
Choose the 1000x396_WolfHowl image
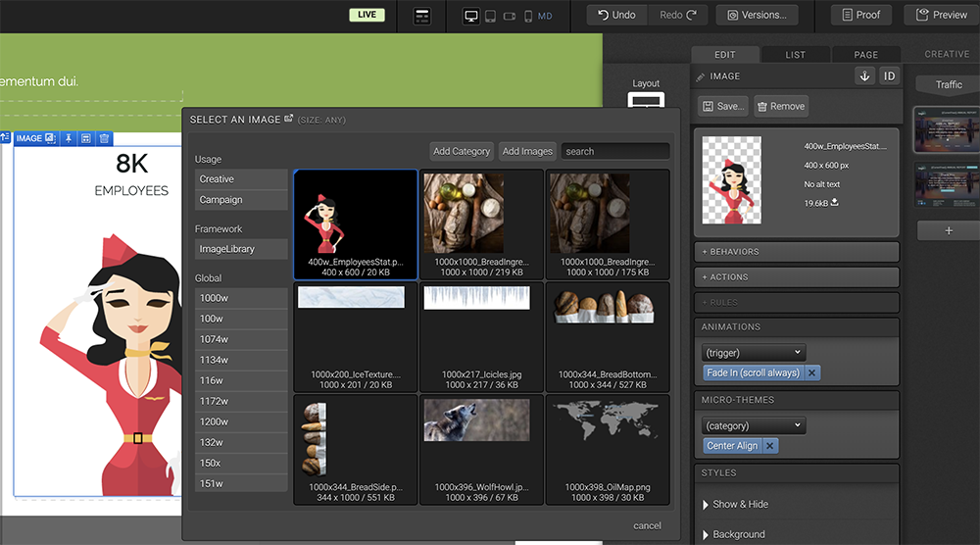click(481, 449)
